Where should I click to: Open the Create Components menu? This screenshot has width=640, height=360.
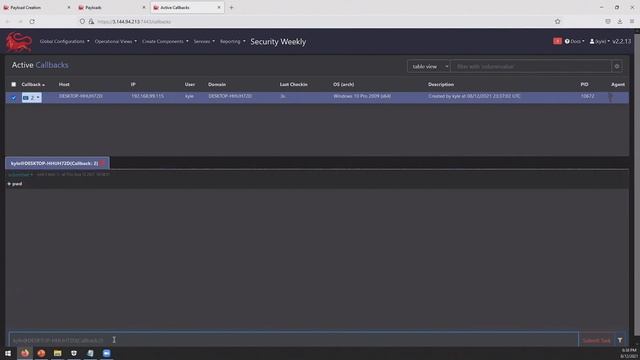[165, 41]
